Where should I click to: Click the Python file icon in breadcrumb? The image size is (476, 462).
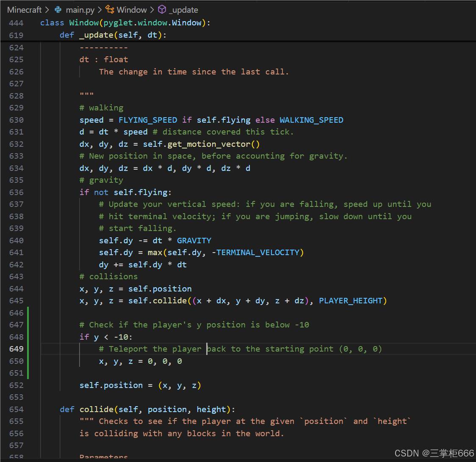pyautogui.click(x=58, y=10)
